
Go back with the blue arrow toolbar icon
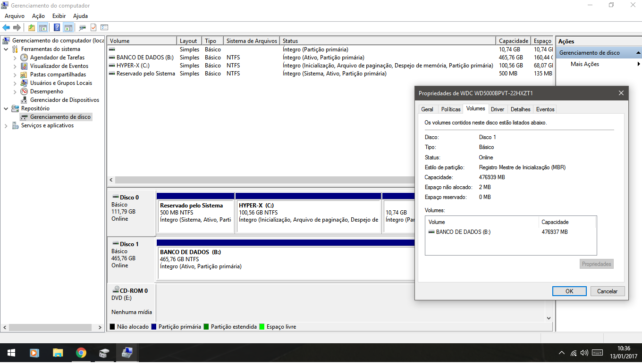[x=6, y=27]
